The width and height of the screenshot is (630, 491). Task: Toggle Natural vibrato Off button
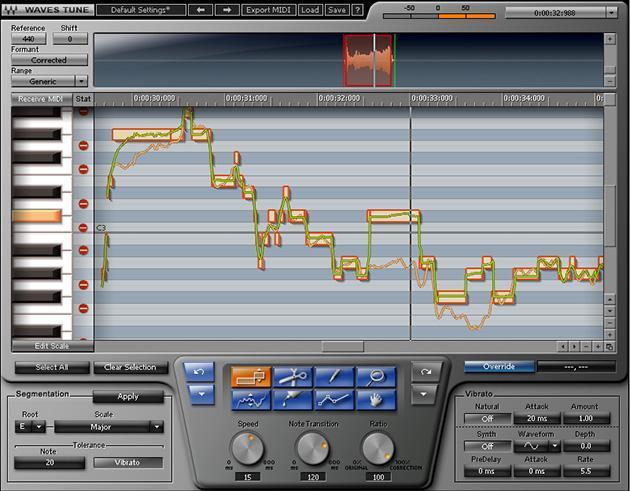click(x=489, y=418)
